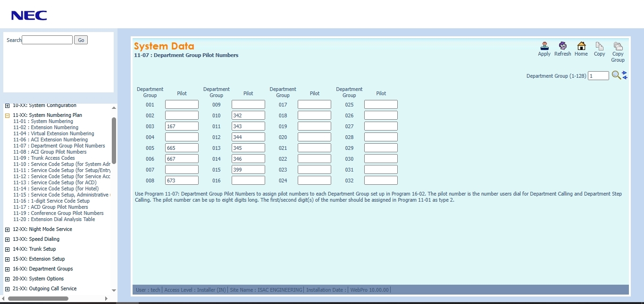
Task: Click the Apply icon
Action: click(544, 46)
